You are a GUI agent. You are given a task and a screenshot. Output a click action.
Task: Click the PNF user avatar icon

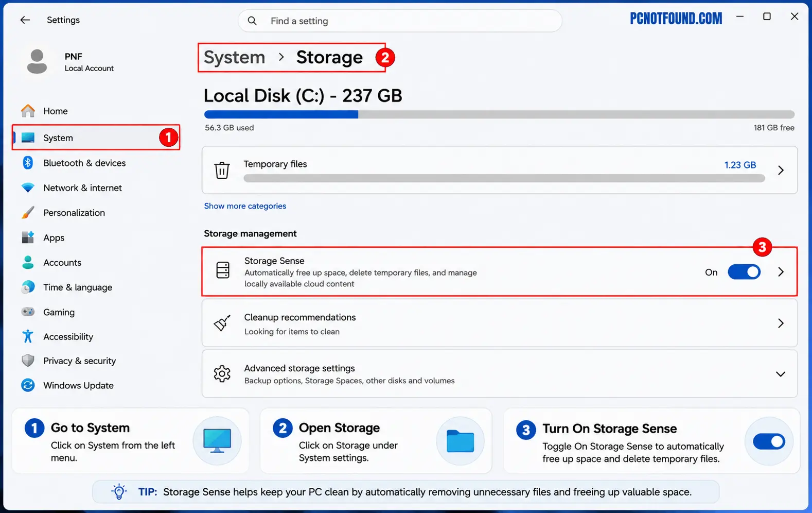(x=37, y=61)
